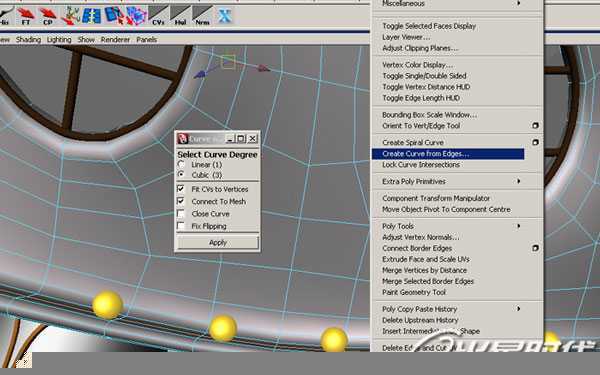Enable the Fix Flipping checkbox
The image size is (600, 375).
coord(181,226)
